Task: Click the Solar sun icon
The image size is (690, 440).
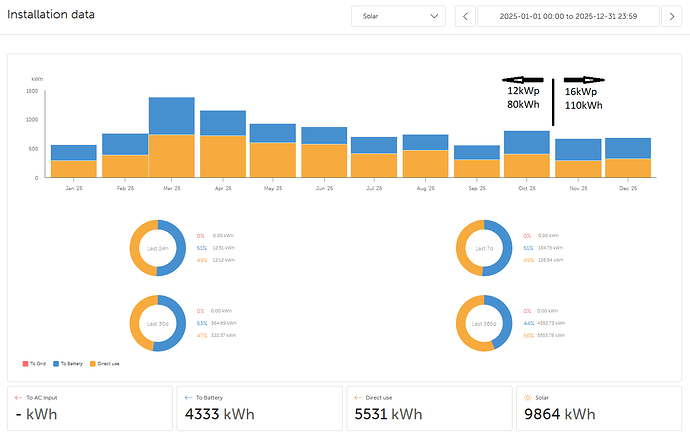Action: coord(527,397)
